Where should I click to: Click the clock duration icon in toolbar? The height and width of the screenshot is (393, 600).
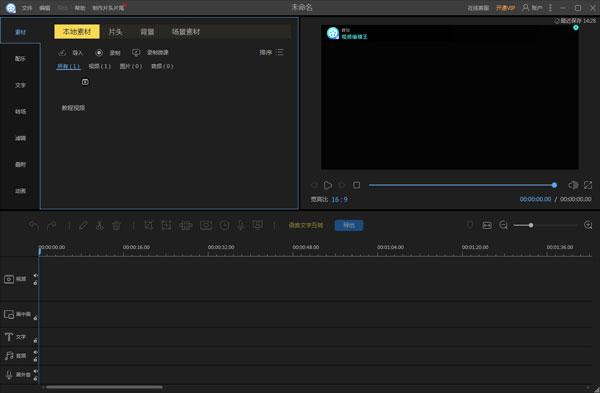point(224,225)
